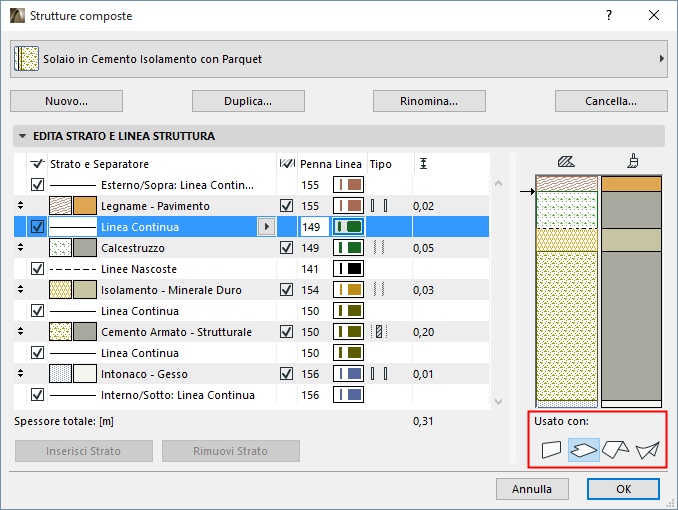Open the black pen swatch for Linee Nascoste
The height and width of the screenshot is (510, 678).
click(348, 269)
